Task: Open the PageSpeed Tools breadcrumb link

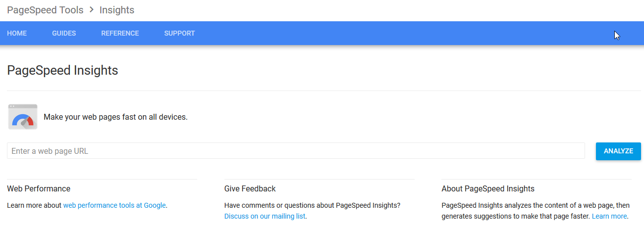Action: point(45,10)
